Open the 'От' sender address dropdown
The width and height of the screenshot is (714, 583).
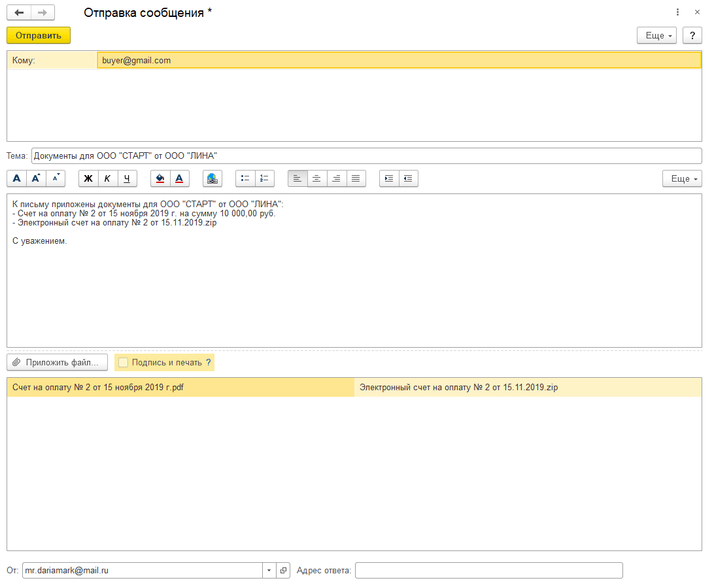(268, 570)
